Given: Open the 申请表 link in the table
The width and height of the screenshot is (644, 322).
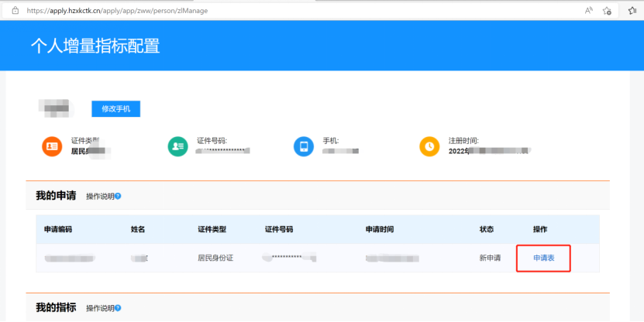Looking at the screenshot, I should [543, 258].
